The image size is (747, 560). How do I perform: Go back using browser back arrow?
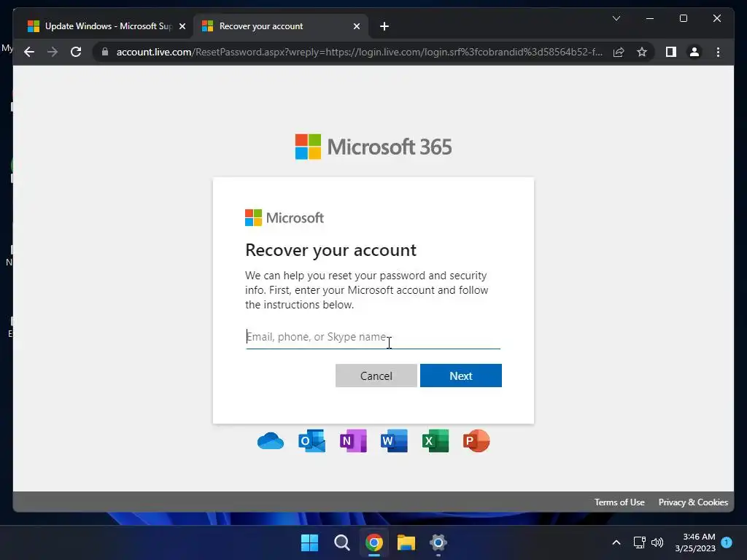pos(29,52)
